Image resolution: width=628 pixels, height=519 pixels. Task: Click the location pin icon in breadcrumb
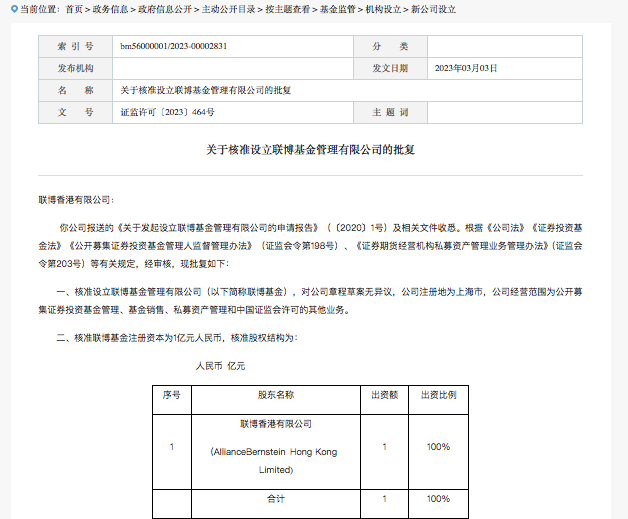(x=14, y=9)
